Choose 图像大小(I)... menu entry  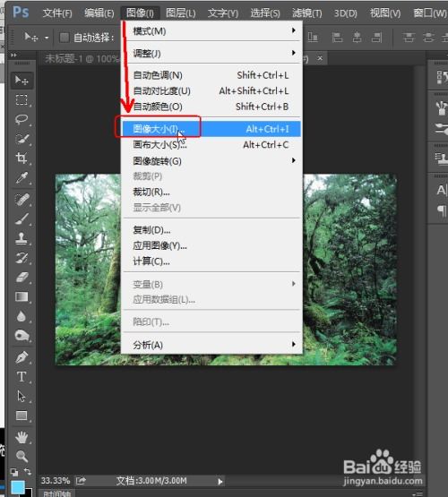tap(211, 129)
